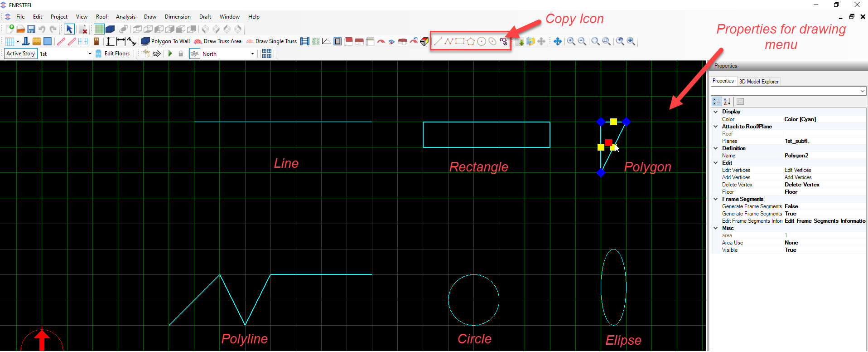Activate the Draw Circle tool

pos(482,41)
